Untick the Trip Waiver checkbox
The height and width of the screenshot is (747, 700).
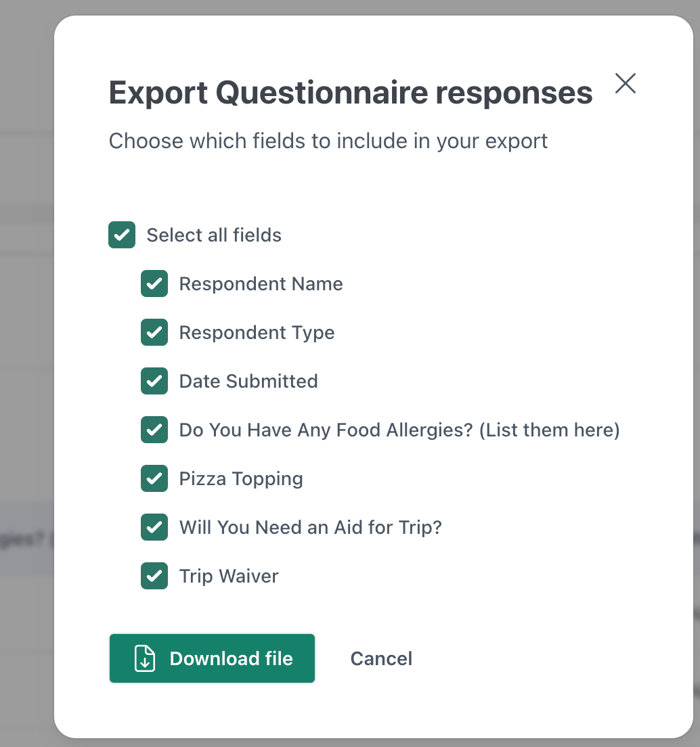pos(154,576)
